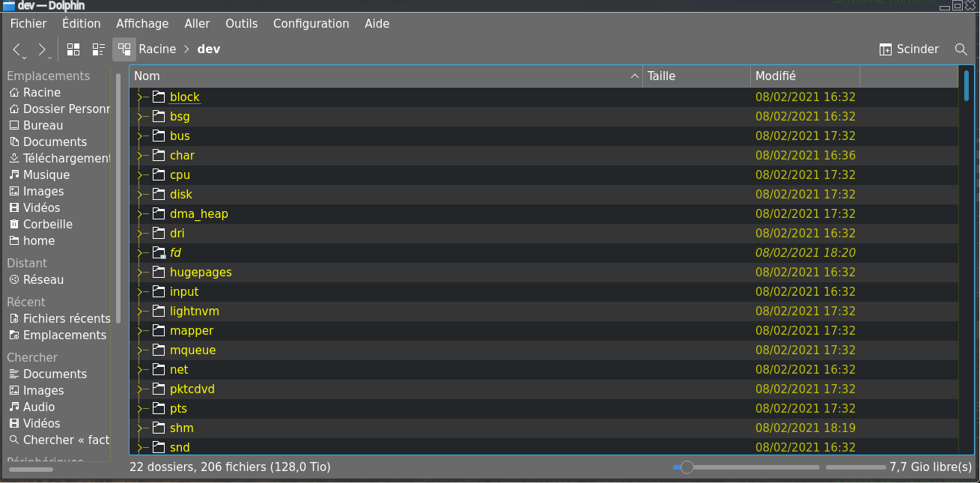
Task: Open the Dossier Personnel place
Action: [59, 109]
